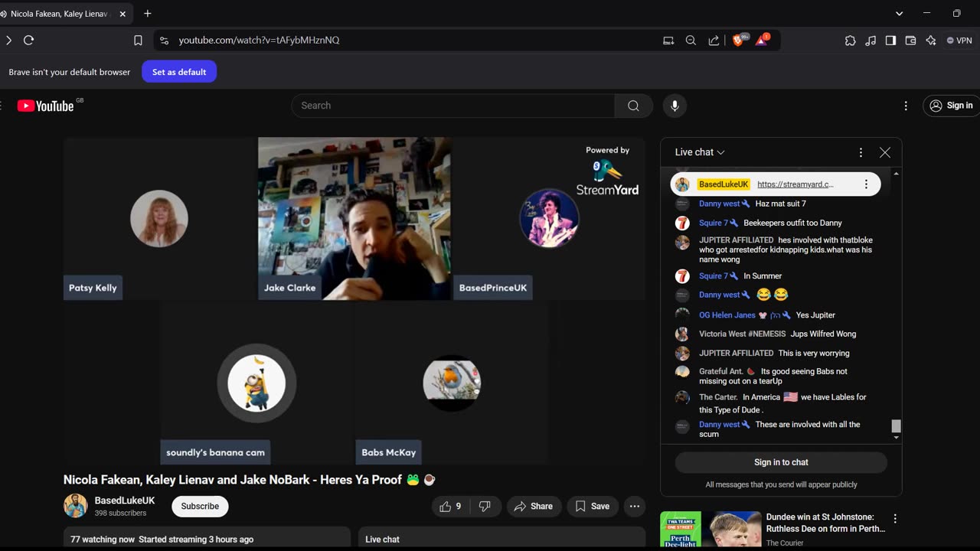Click Danny west's 'Haz mat suit 7' message
980x551 pixels.
pyautogui.click(x=780, y=204)
